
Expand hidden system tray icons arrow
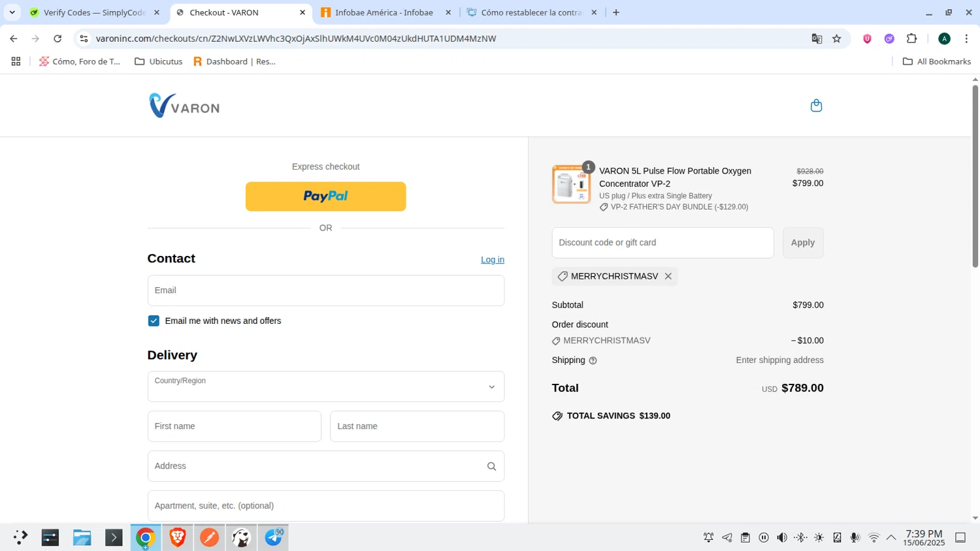point(891,537)
